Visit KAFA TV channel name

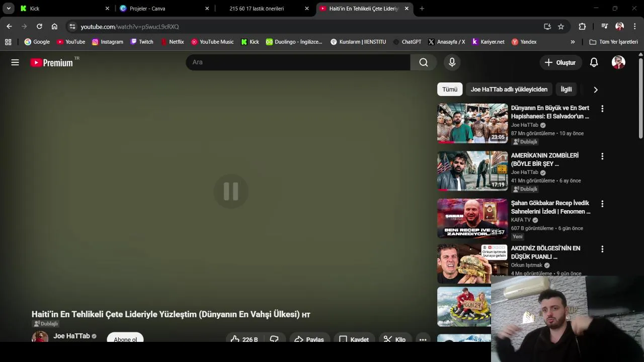coord(521,220)
